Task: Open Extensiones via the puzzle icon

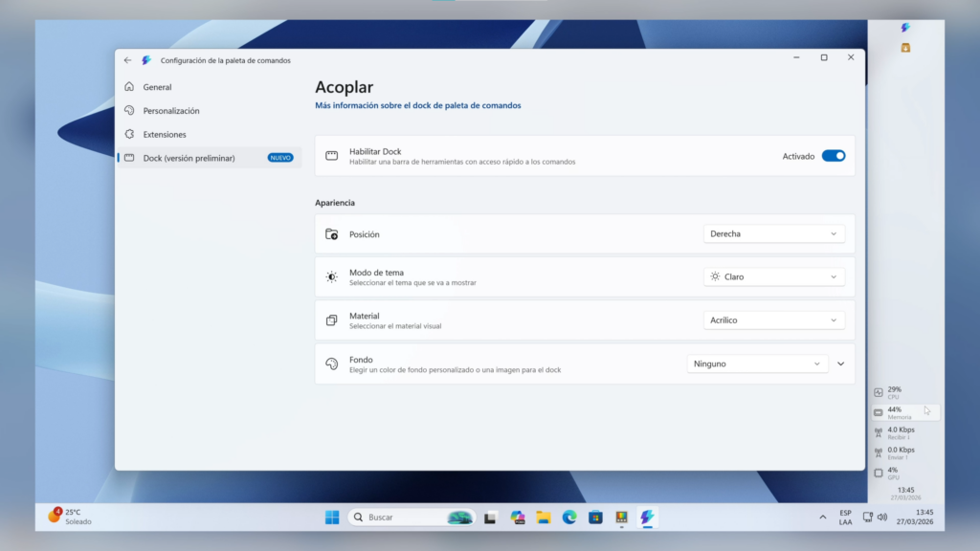Action: (x=129, y=134)
